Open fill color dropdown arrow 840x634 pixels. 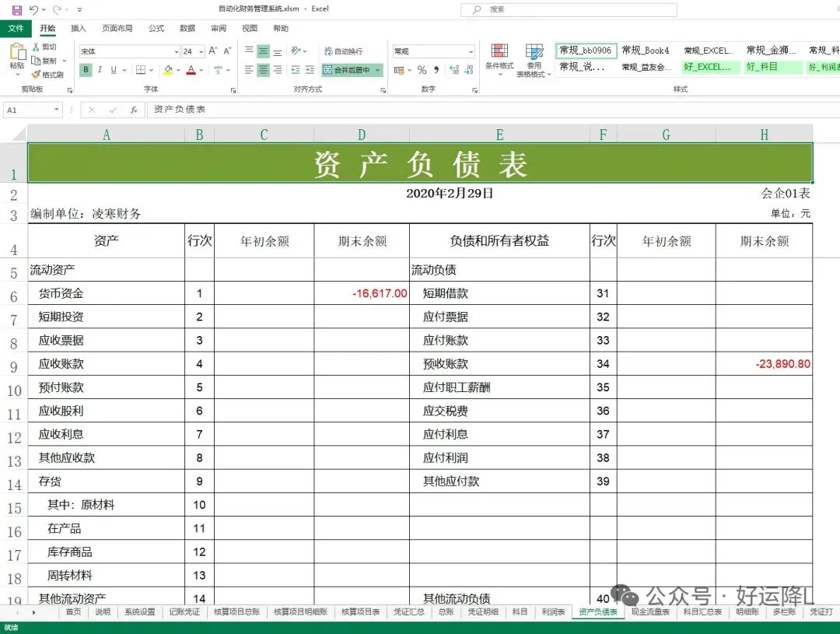tap(178, 70)
